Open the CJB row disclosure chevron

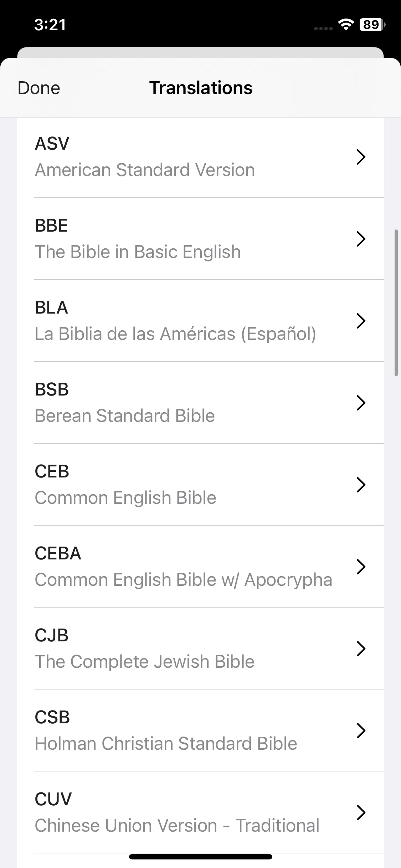click(361, 649)
